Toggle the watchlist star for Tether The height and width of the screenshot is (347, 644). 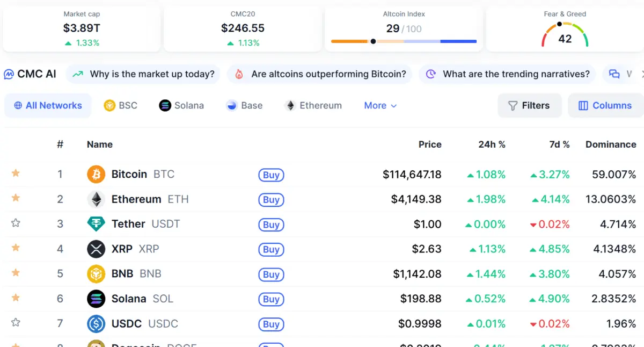tap(16, 223)
